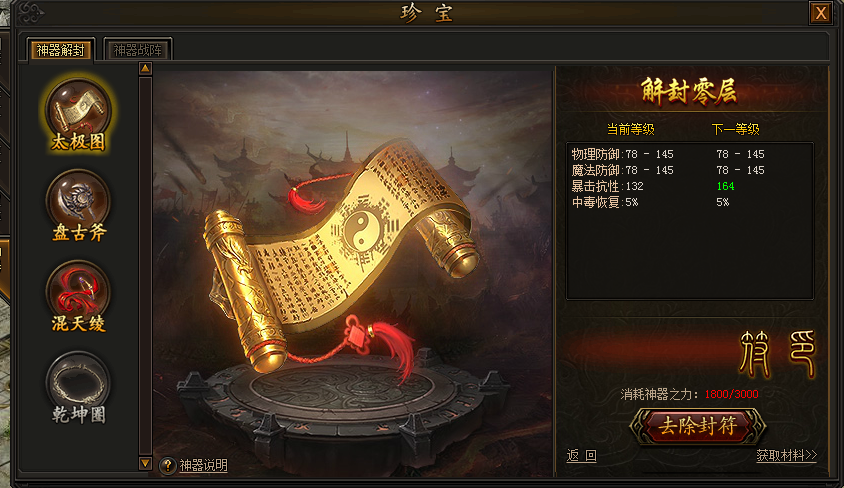Click the scrollbar down arrow

click(x=145, y=463)
